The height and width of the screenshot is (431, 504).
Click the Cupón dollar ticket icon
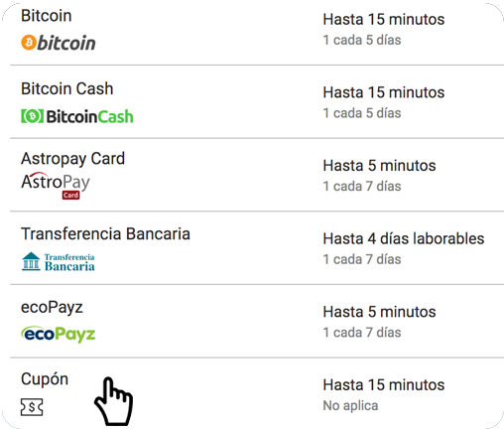(32, 407)
